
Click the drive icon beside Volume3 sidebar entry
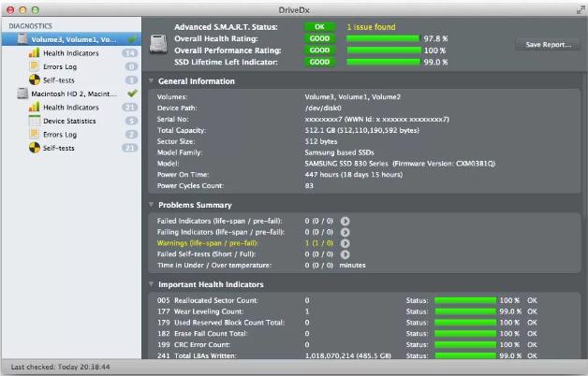22,39
